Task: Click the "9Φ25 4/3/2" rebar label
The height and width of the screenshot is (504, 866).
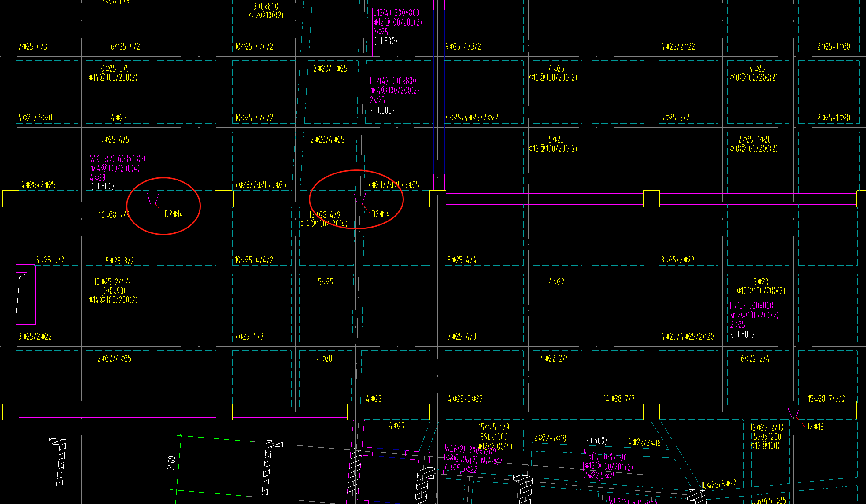Action: coord(463,47)
